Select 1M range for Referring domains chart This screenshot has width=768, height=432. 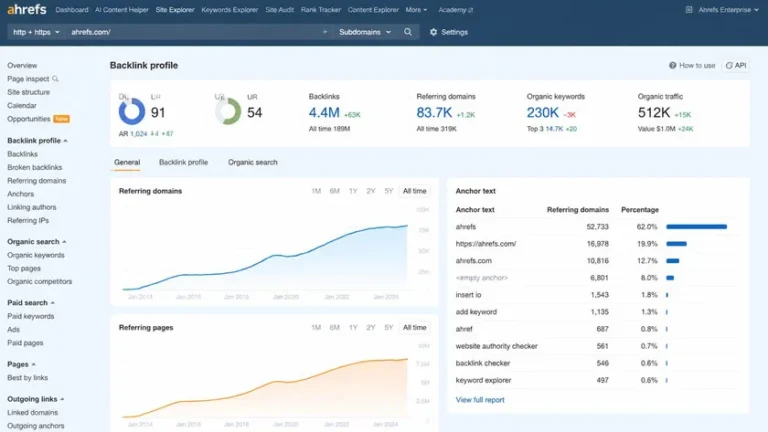[316, 191]
